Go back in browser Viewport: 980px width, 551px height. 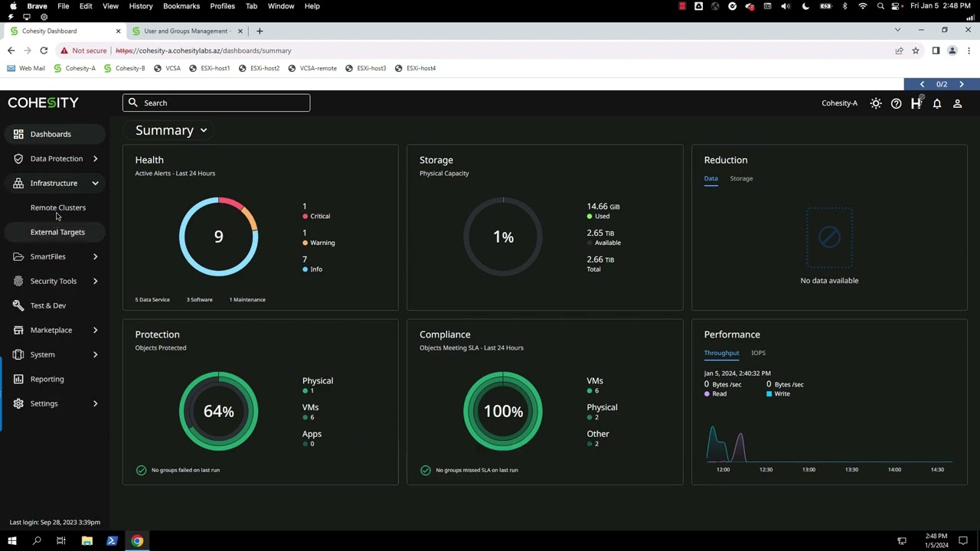pos(11,51)
